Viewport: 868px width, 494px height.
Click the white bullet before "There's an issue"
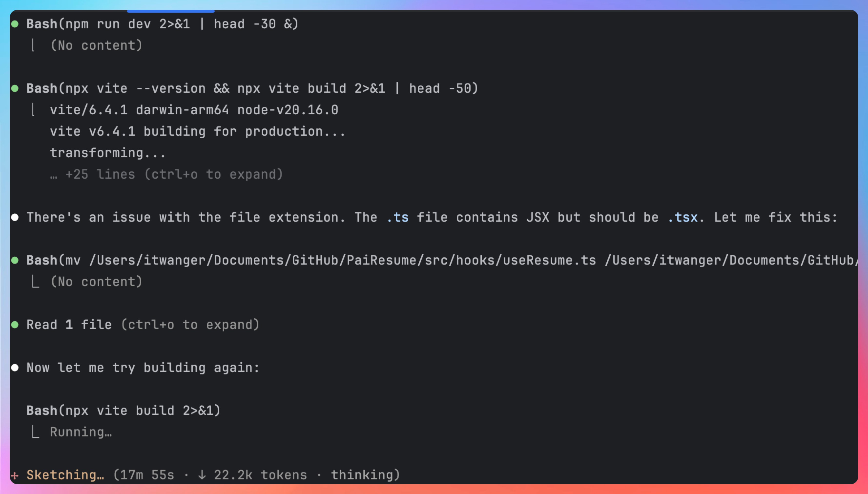(x=15, y=217)
